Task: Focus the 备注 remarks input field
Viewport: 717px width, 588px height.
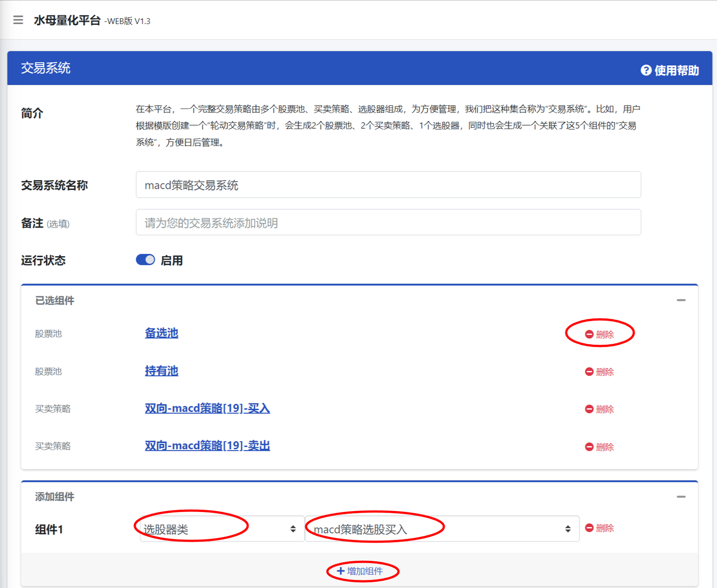Action: [388, 223]
